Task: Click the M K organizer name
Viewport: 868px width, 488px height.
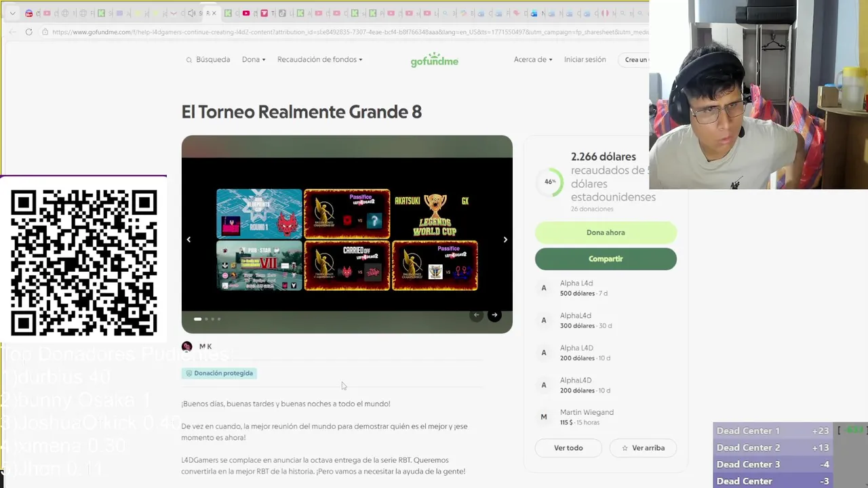Action: (x=205, y=346)
